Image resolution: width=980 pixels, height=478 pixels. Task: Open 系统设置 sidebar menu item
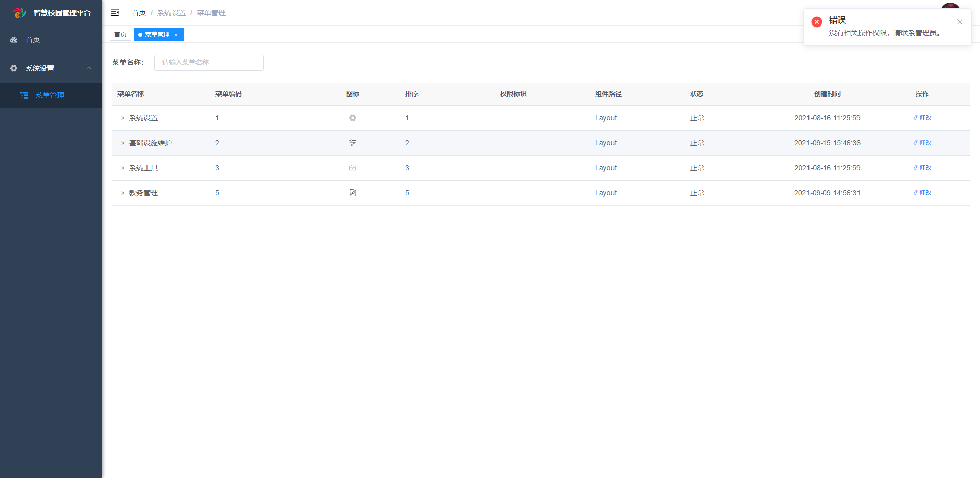click(x=51, y=68)
